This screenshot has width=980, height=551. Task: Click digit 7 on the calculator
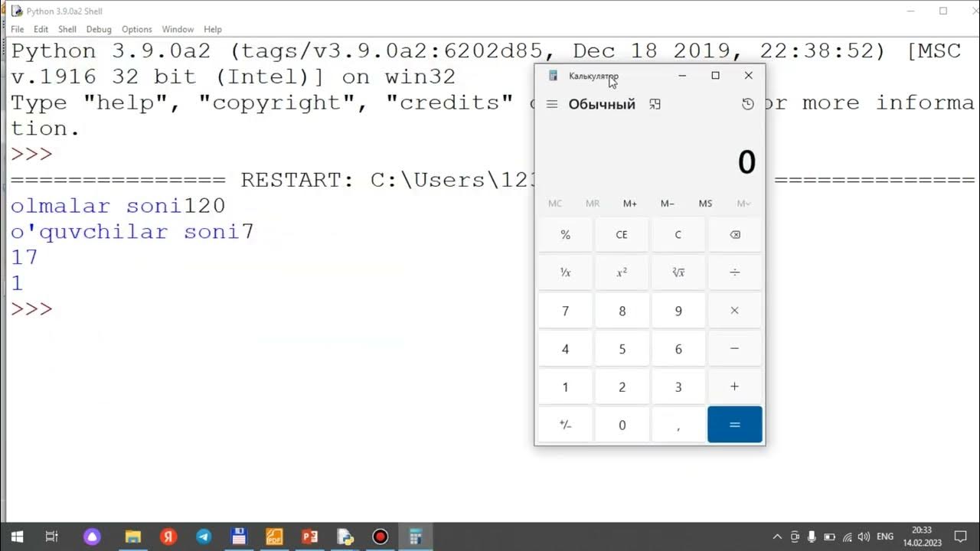tap(565, 311)
